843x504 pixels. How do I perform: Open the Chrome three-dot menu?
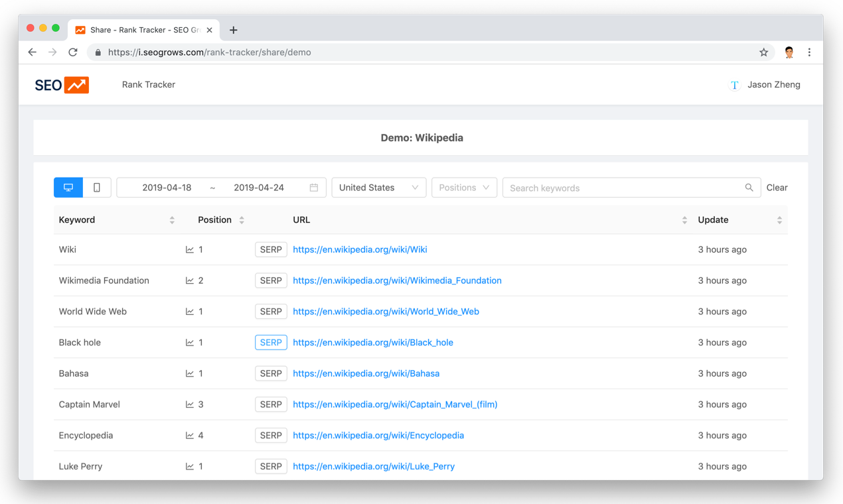pos(809,52)
